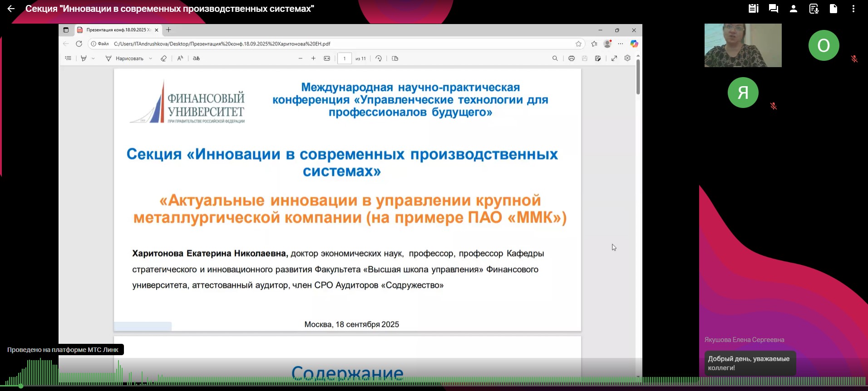Expand the Нарисовать draw options arrow
Viewport: 868px width, 391px height.
pos(151,59)
